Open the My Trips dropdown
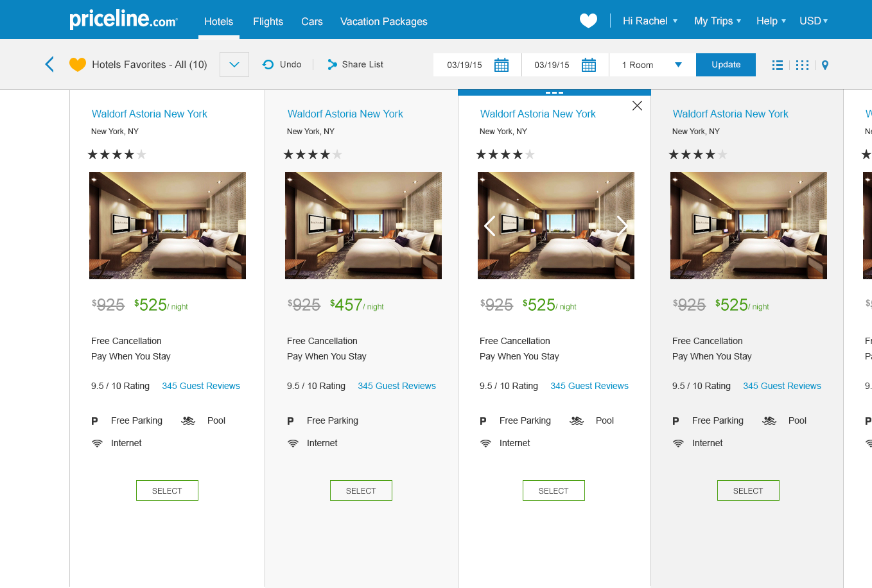The image size is (872, 588). pyautogui.click(x=717, y=21)
